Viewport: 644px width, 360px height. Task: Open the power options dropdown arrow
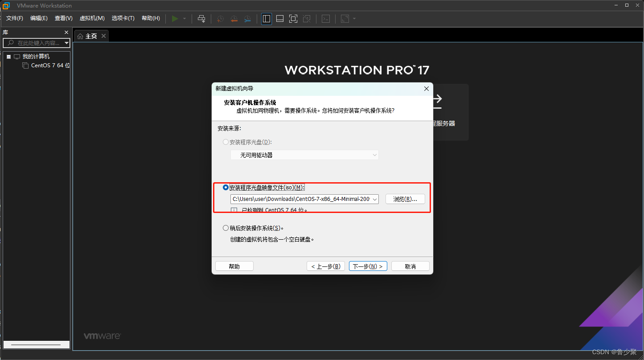185,19
